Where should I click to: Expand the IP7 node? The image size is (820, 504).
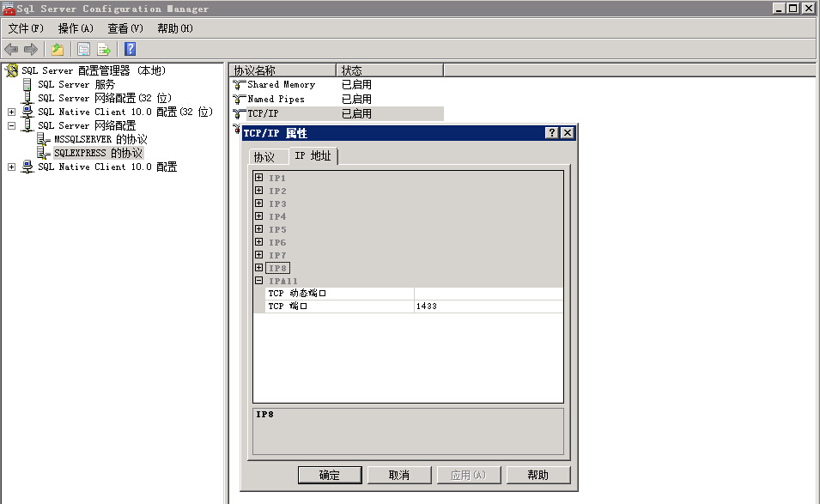tap(258, 255)
